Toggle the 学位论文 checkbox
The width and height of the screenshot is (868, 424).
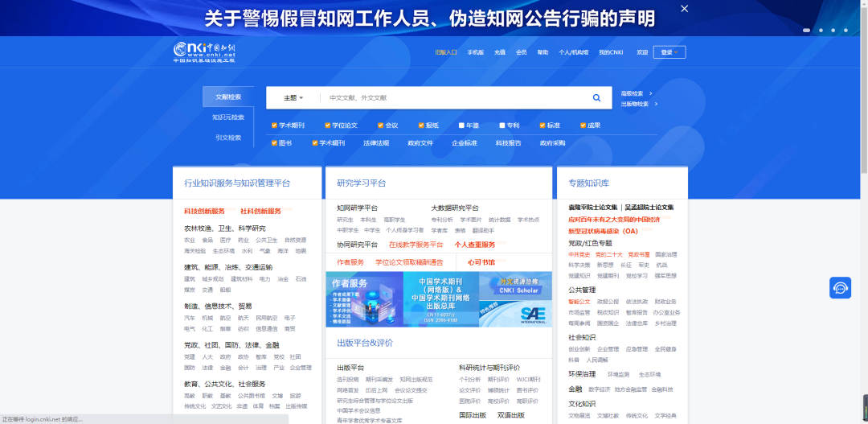(x=328, y=126)
